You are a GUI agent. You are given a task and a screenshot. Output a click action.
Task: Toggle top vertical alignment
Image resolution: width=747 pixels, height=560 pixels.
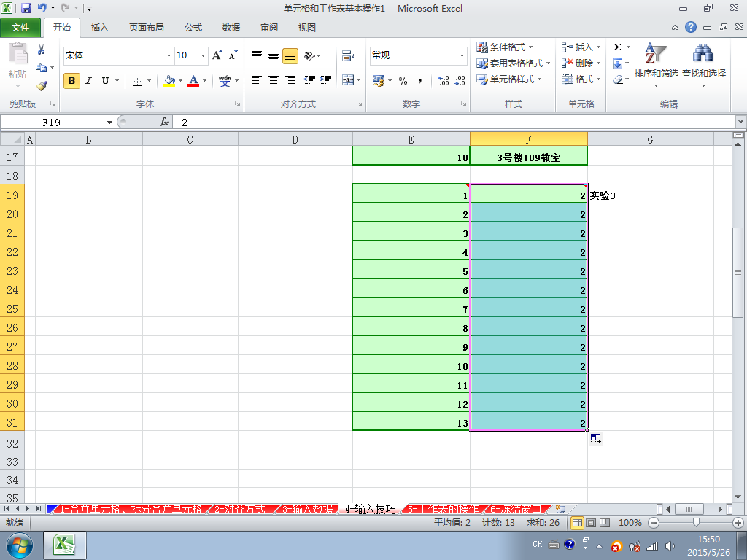tap(257, 55)
